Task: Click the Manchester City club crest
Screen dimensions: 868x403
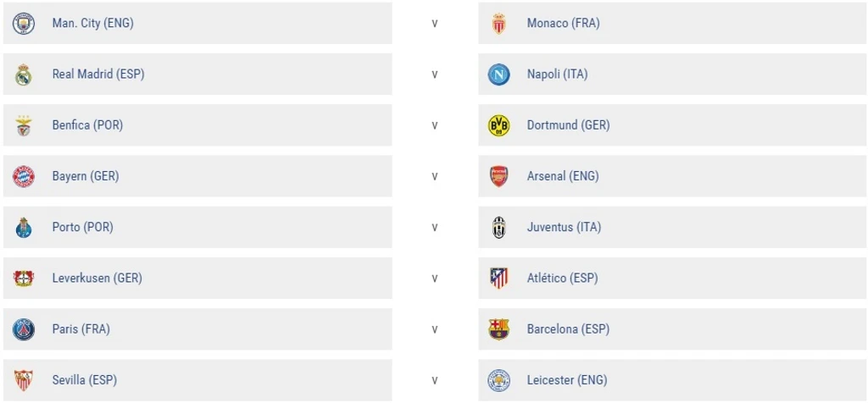Action: point(24,24)
